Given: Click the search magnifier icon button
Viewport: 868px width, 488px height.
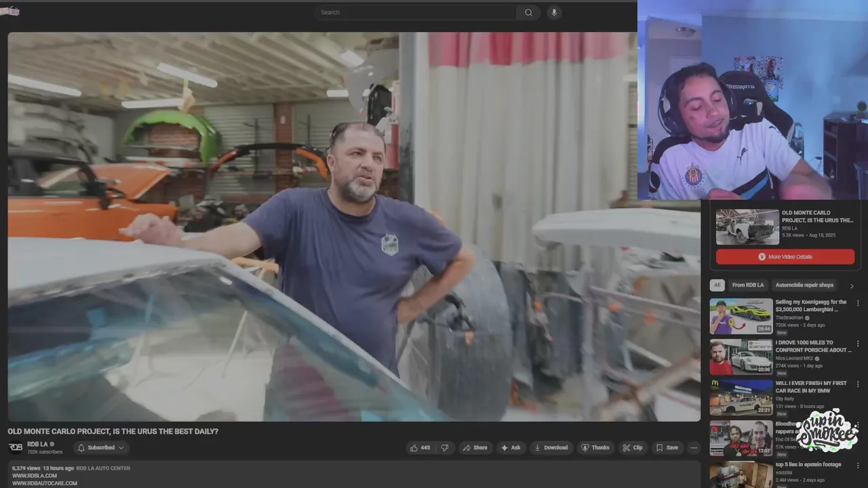Looking at the screenshot, I should (x=528, y=12).
